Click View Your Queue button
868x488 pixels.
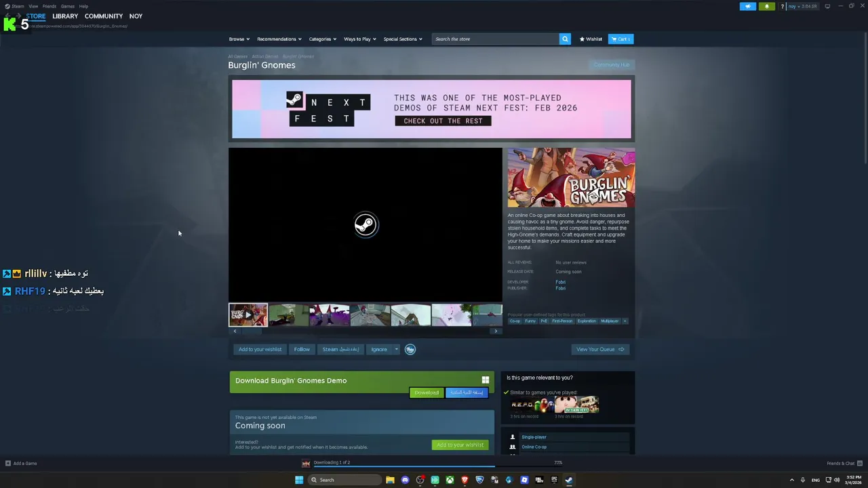click(x=600, y=349)
